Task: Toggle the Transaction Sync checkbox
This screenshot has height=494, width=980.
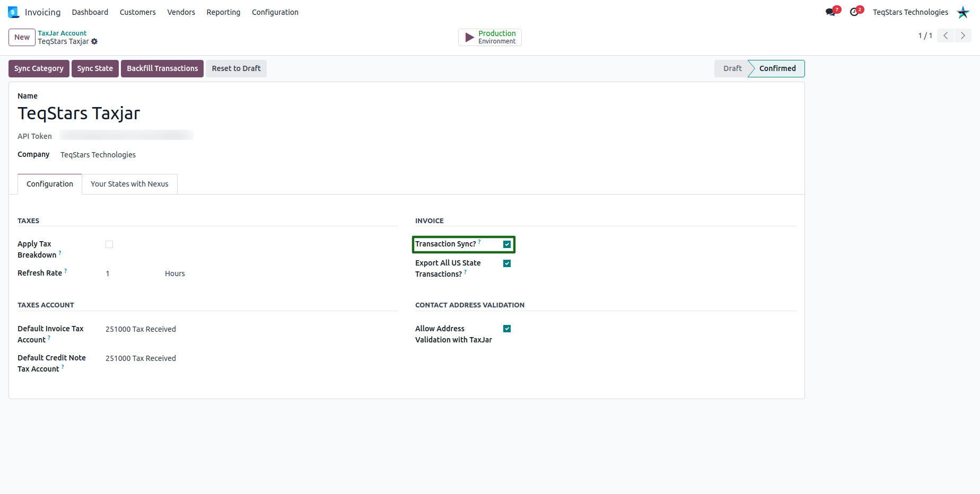Action: point(507,244)
